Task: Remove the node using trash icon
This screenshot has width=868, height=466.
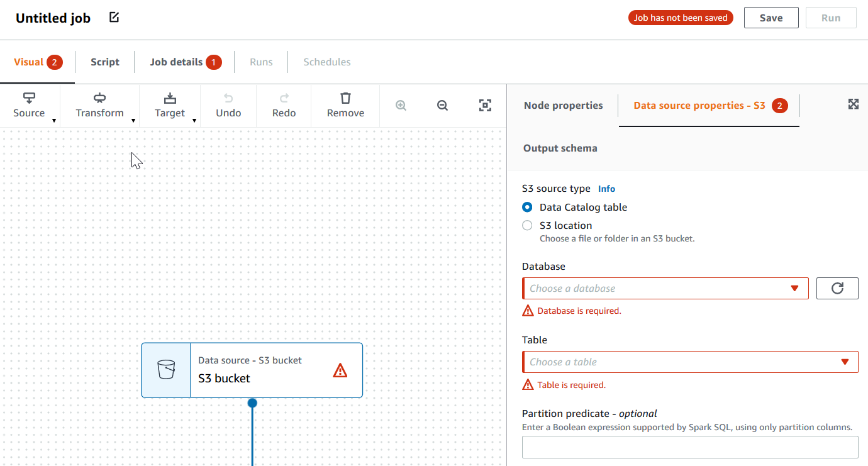Action: click(x=345, y=98)
